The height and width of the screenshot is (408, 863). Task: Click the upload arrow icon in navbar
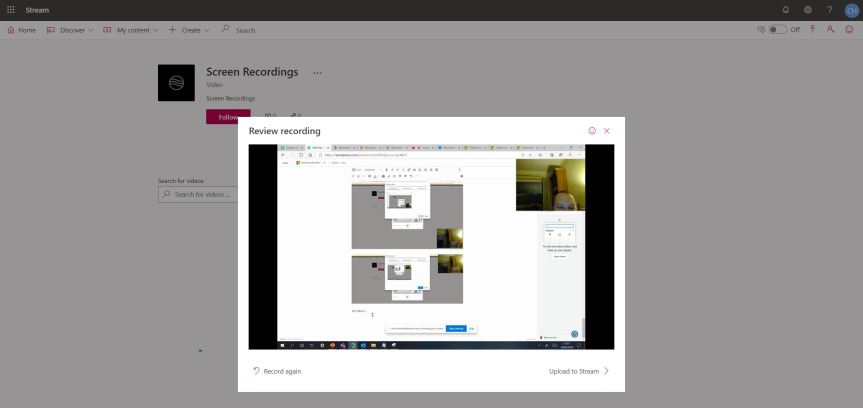[816, 30]
